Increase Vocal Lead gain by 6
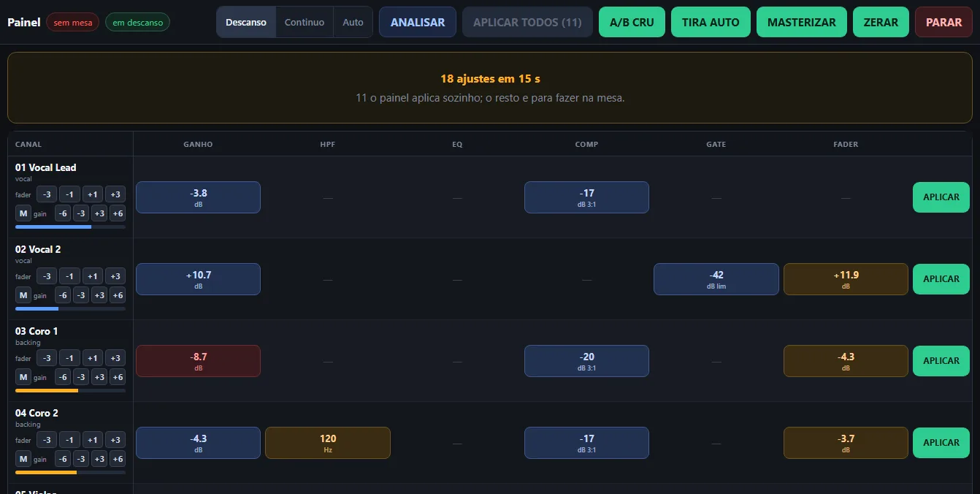Image resolution: width=980 pixels, height=494 pixels. pos(117,213)
